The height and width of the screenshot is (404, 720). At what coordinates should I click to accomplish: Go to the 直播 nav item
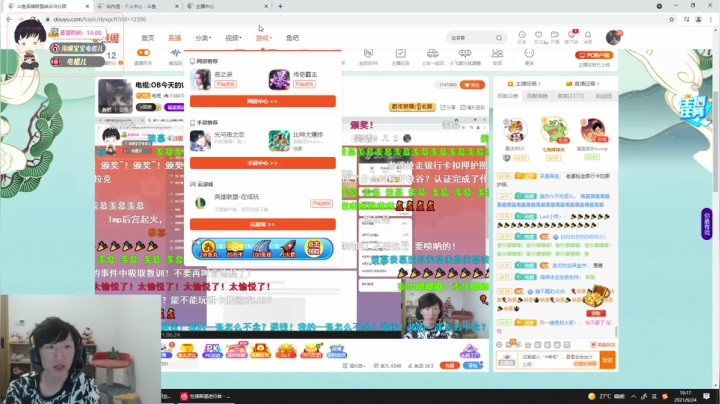pos(174,38)
